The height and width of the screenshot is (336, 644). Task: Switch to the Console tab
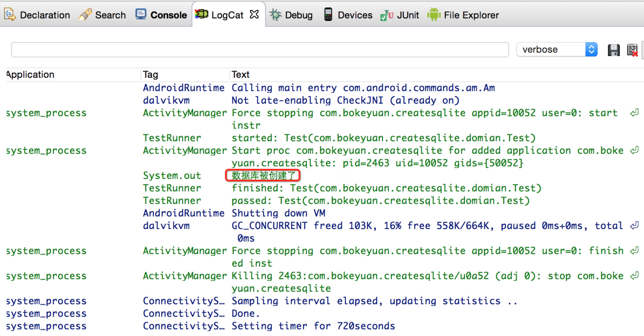pyautogui.click(x=168, y=15)
